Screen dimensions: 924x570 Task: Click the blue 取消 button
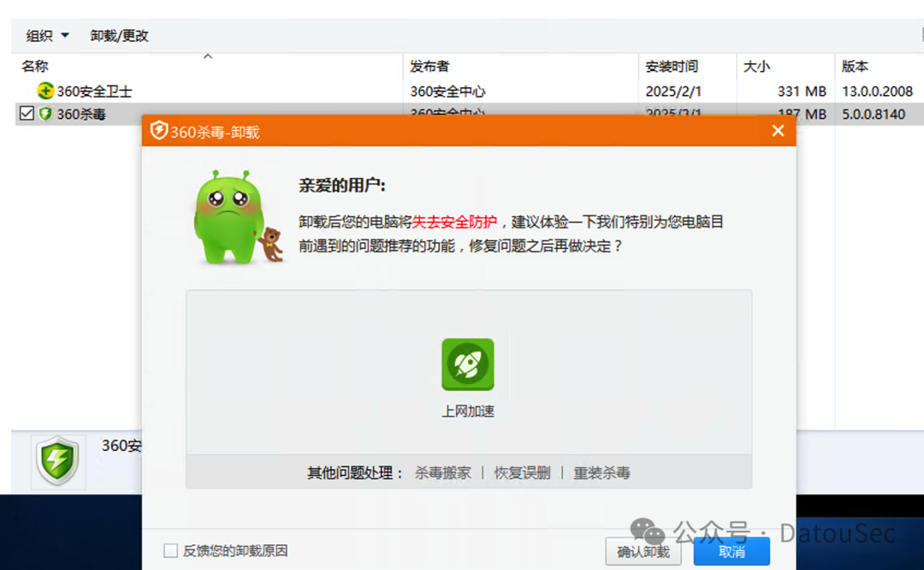(x=731, y=552)
